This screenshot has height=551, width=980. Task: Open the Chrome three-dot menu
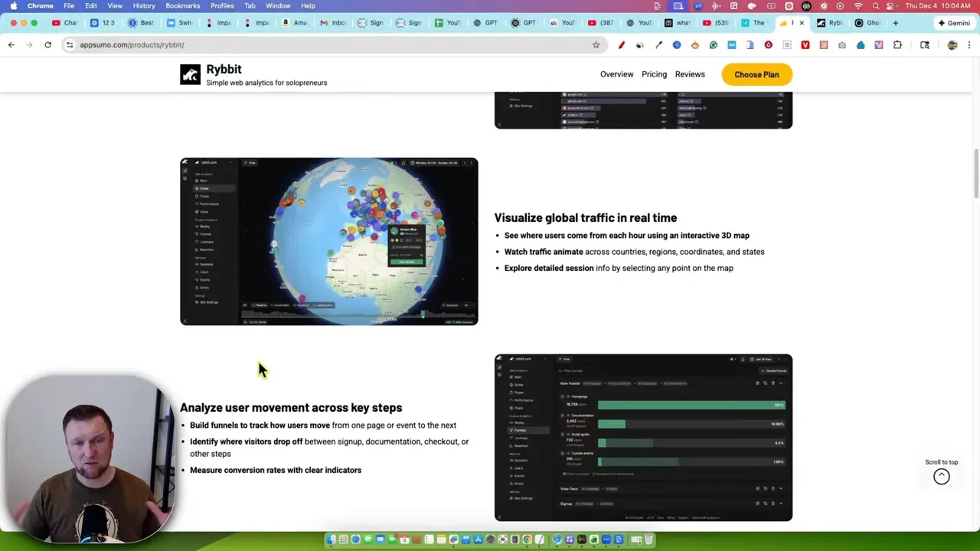pyautogui.click(x=970, y=44)
